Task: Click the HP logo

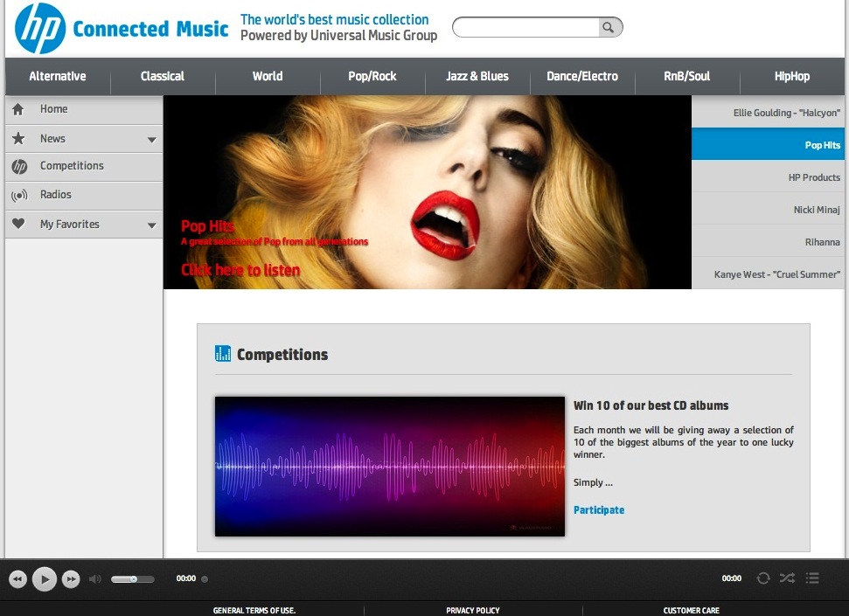Action: coord(40,28)
